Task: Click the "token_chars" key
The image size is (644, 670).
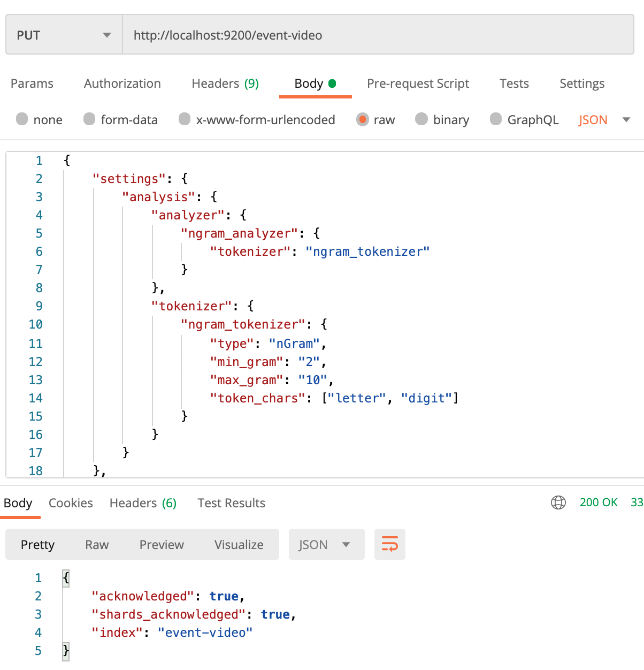Action: coord(258,398)
